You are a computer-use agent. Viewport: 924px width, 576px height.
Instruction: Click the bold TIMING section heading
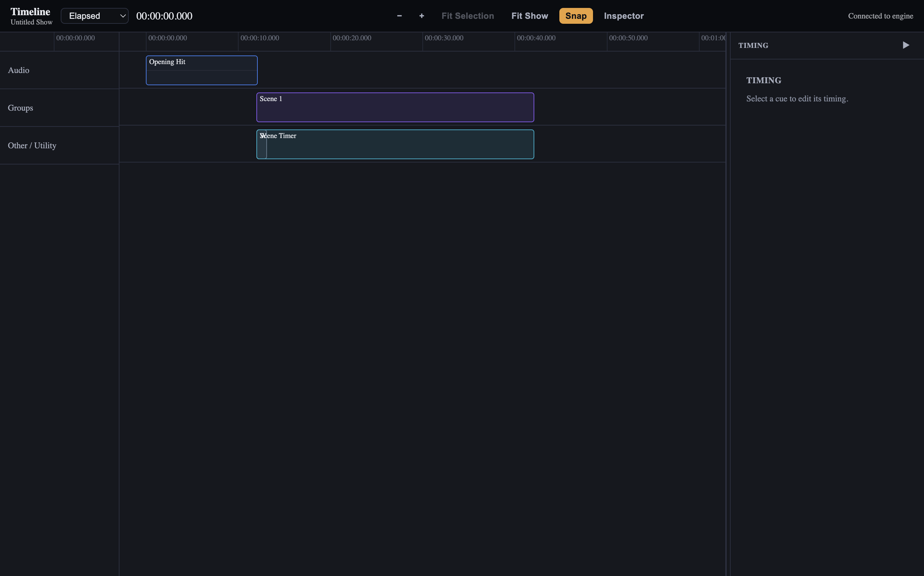tap(763, 80)
